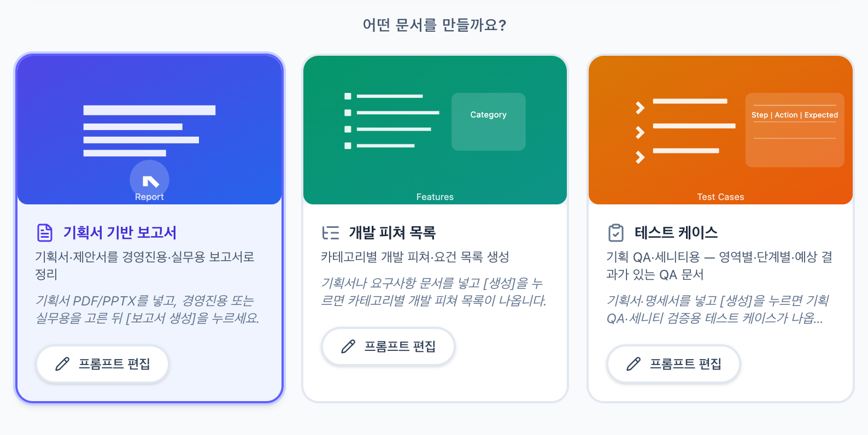The width and height of the screenshot is (868, 435).
Task: Click the Step | Action | Expected panel
Action: pos(795,130)
